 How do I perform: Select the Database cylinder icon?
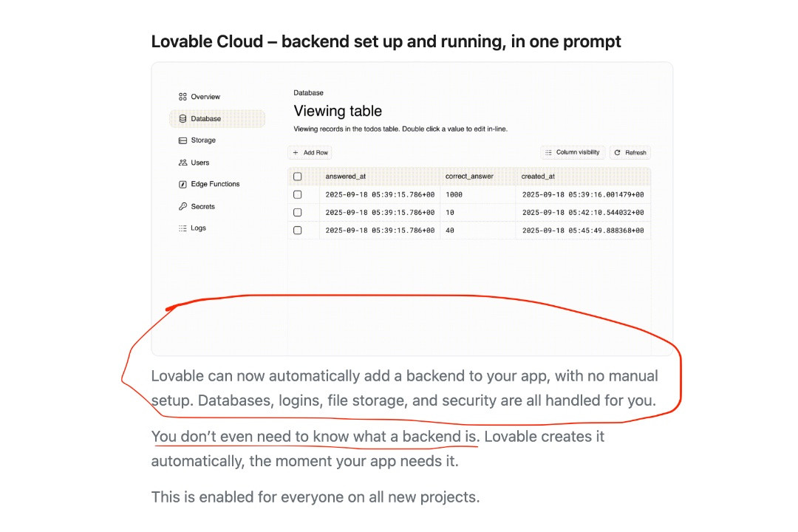click(183, 119)
